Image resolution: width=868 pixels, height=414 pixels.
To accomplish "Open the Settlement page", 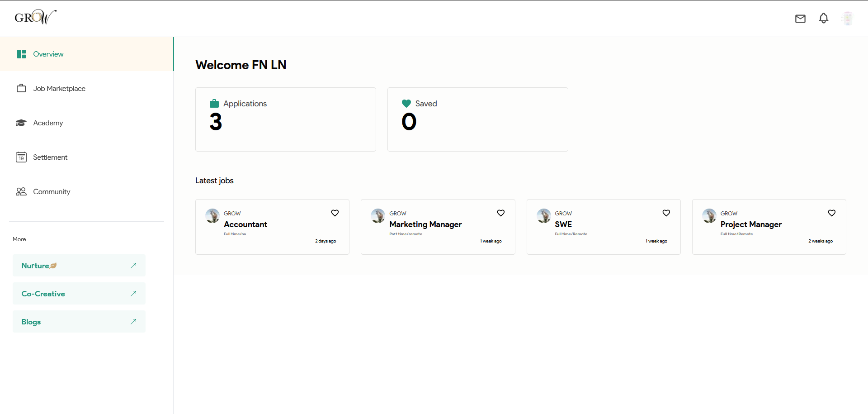I will (x=87, y=157).
